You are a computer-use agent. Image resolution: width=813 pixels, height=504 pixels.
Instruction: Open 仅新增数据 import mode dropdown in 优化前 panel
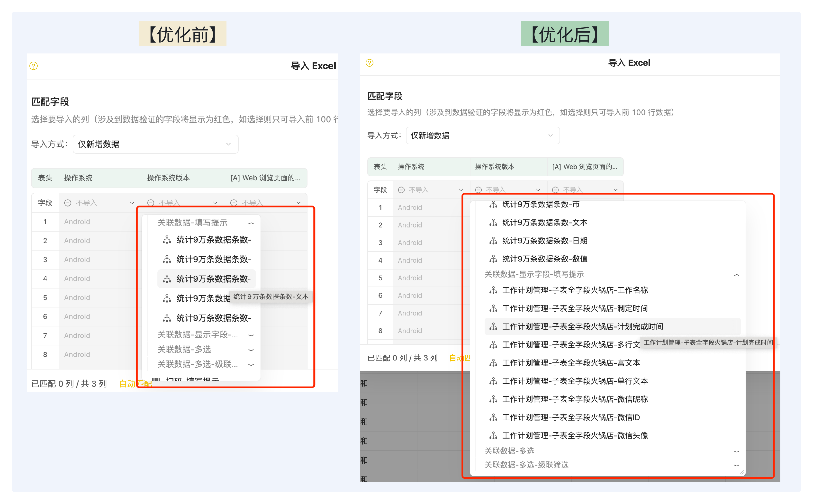tap(155, 144)
